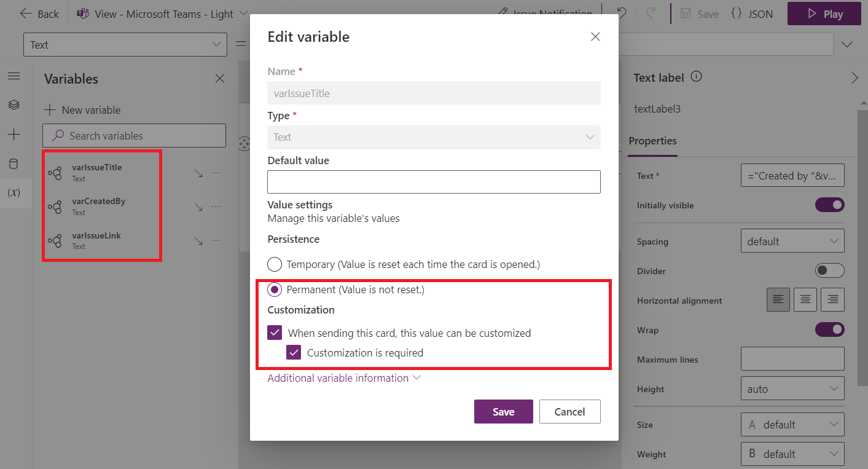868x469 pixels.
Task: Select the center horizontal alignment icon
Action: pyautogui.click(x=805, y=299)
